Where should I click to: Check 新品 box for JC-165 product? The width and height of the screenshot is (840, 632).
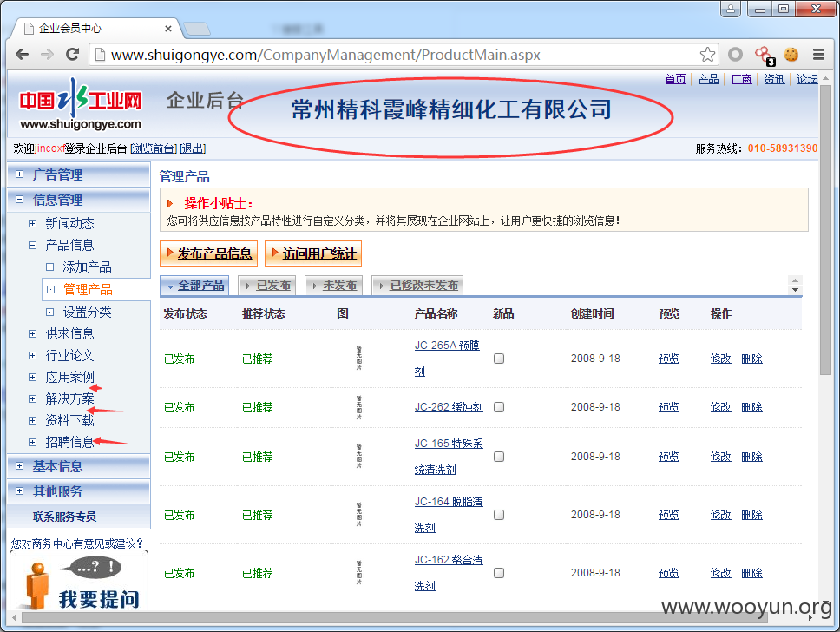coord(499,457)
